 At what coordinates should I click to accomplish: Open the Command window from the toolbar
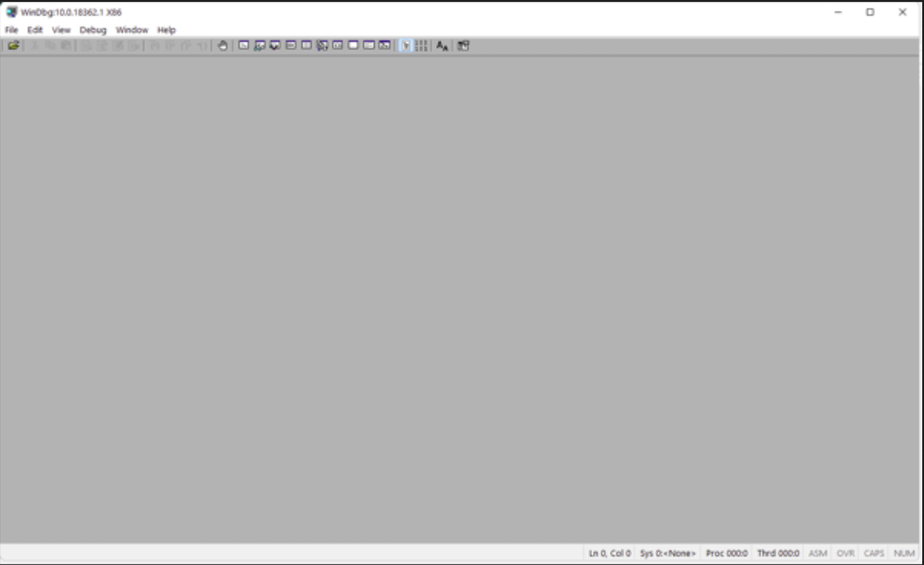[244, 46]
